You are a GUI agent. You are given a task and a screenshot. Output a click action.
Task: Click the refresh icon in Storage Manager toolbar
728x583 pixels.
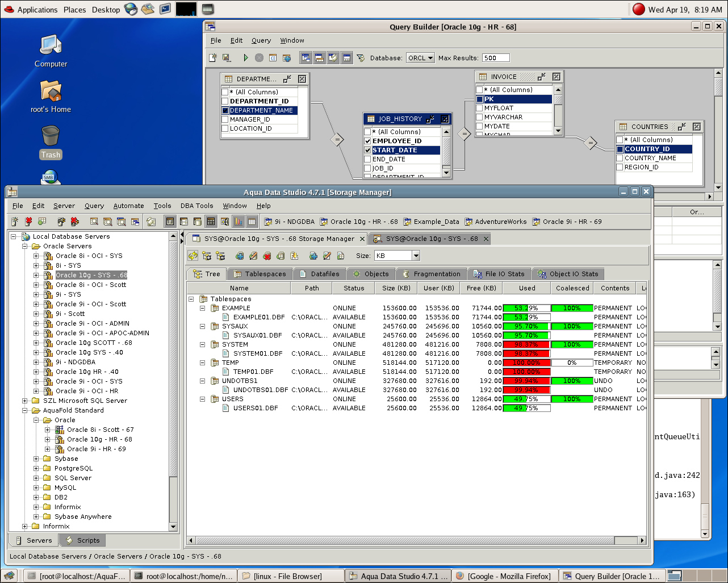pos(193,256)
